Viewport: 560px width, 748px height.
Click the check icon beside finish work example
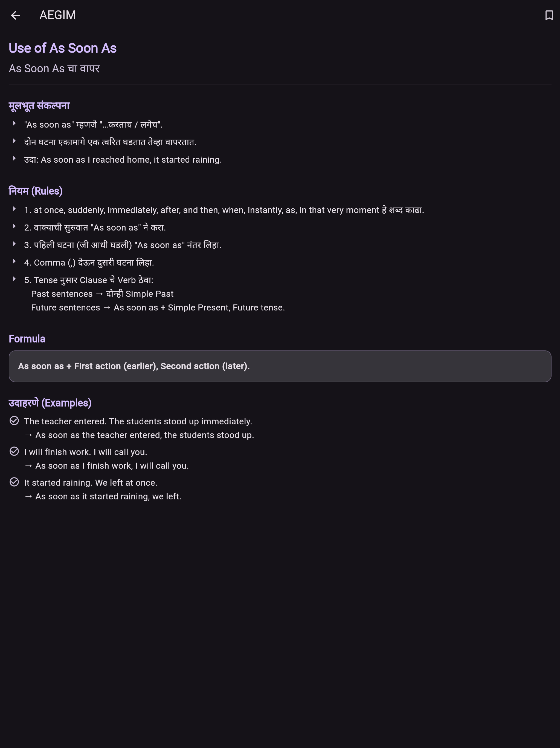14,451
